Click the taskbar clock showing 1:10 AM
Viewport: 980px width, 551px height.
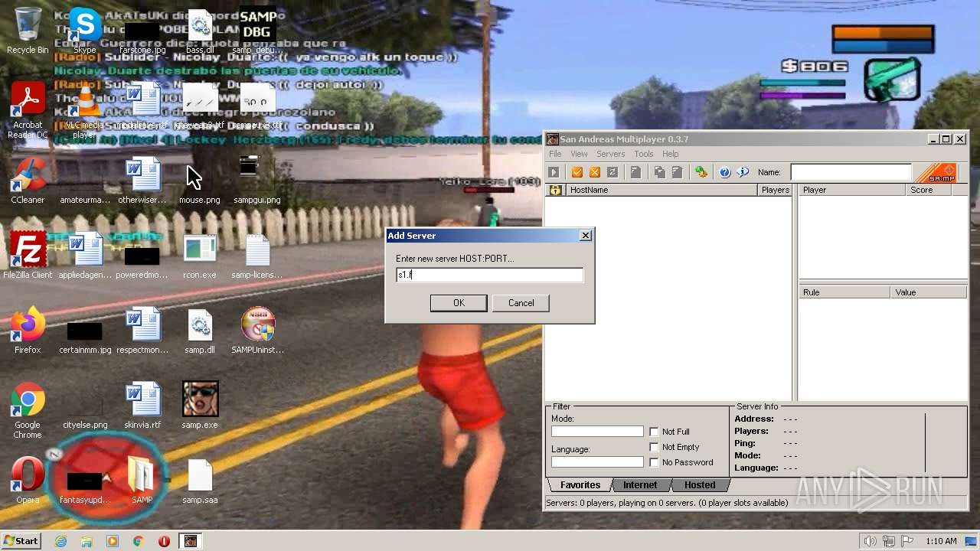coord(941,541)
